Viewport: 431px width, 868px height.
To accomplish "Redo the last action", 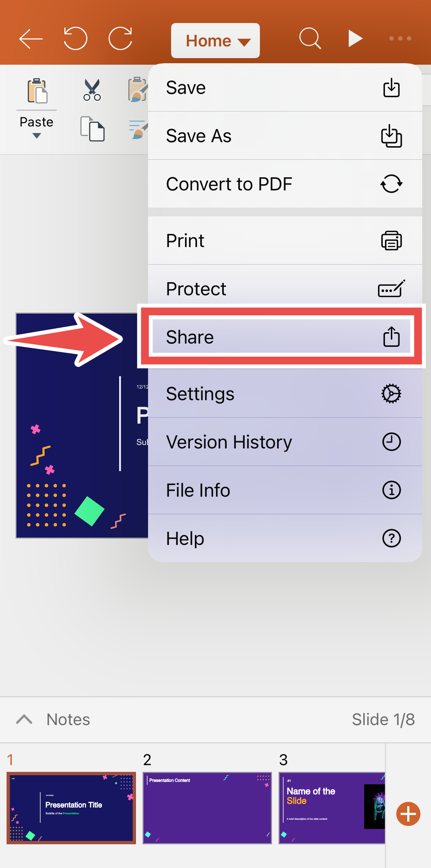I will (120, 38).
